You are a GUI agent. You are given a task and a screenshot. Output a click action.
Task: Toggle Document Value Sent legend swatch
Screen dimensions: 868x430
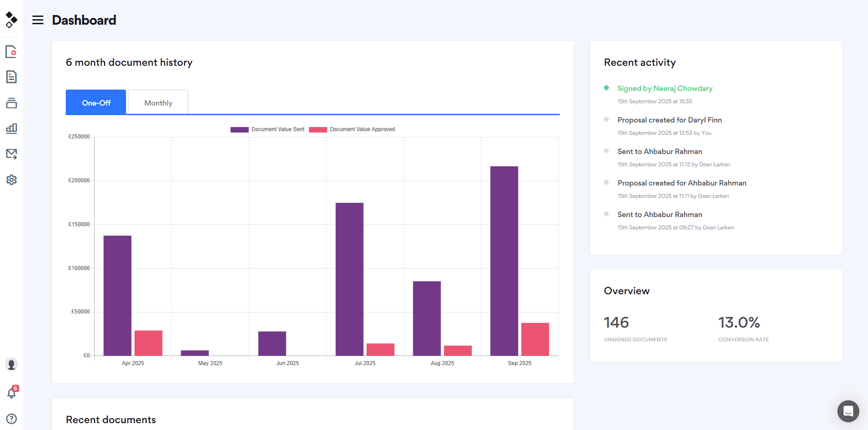pos(239,130)
